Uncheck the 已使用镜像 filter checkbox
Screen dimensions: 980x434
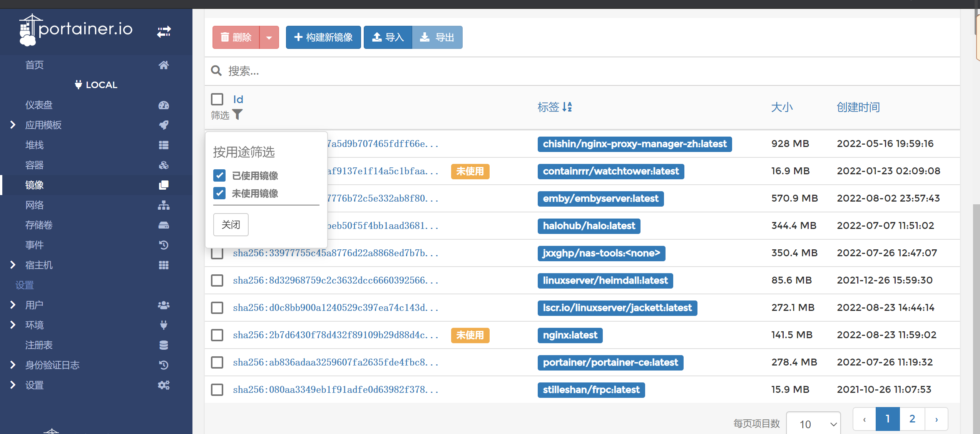(x=219, y=175)
